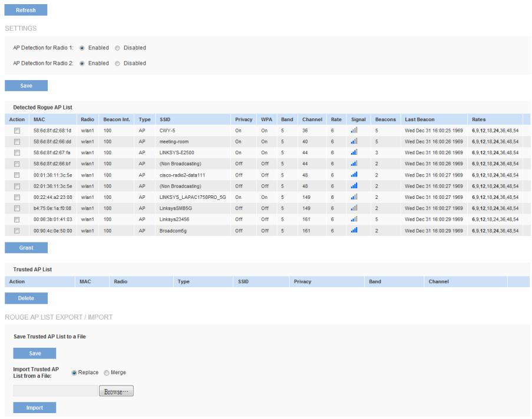532x419 pixels.
Task: Click the import file path field
Action: [x=55, y=391]
